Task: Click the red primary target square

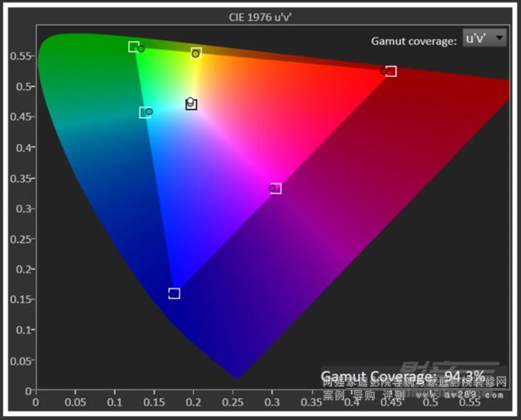Action: tap(391, 71)
